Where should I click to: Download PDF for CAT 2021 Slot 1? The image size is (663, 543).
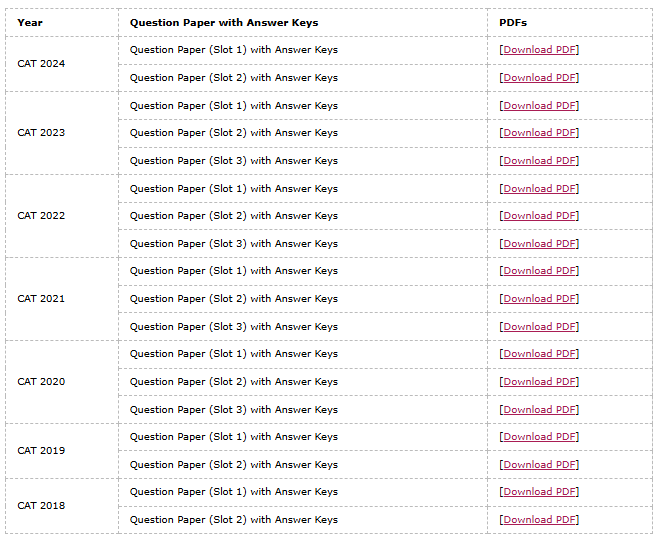539,270
